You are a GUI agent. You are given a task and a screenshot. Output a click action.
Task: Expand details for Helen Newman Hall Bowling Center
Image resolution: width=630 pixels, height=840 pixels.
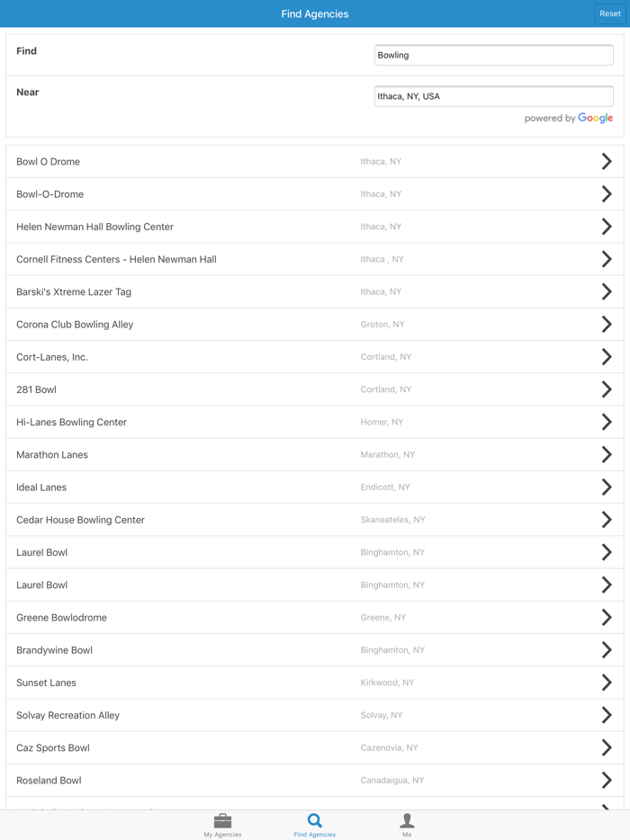(x=315, y=227)
